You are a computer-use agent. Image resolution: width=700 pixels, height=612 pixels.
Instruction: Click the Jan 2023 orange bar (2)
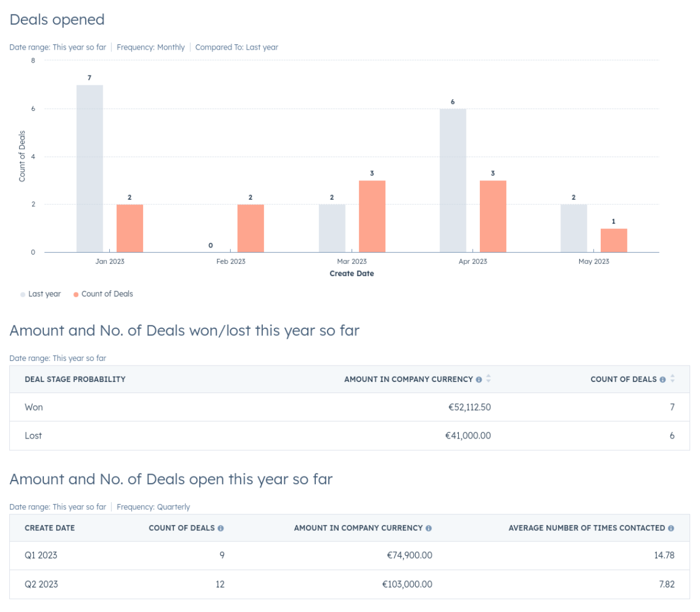pos(130,228)
